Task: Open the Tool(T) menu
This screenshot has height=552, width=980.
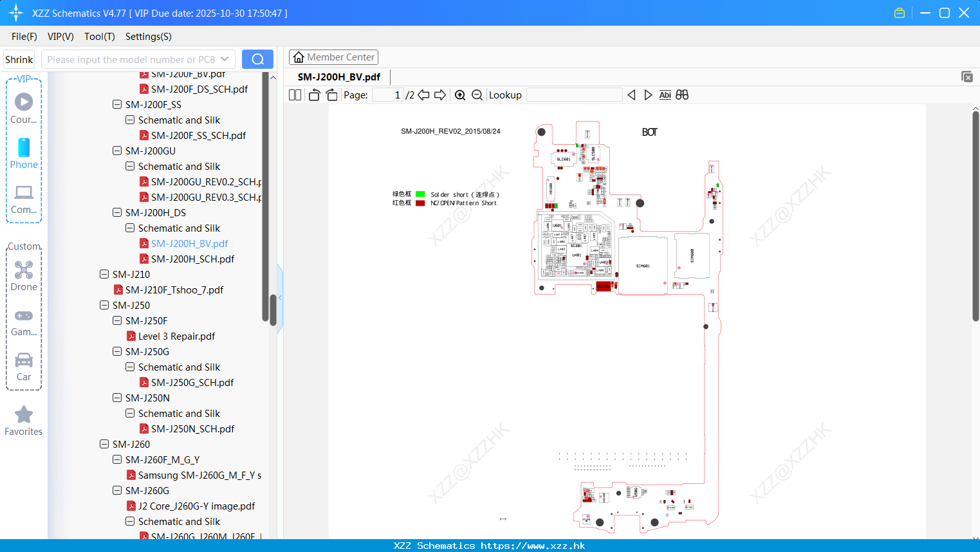Action: (x=100, y=37)
